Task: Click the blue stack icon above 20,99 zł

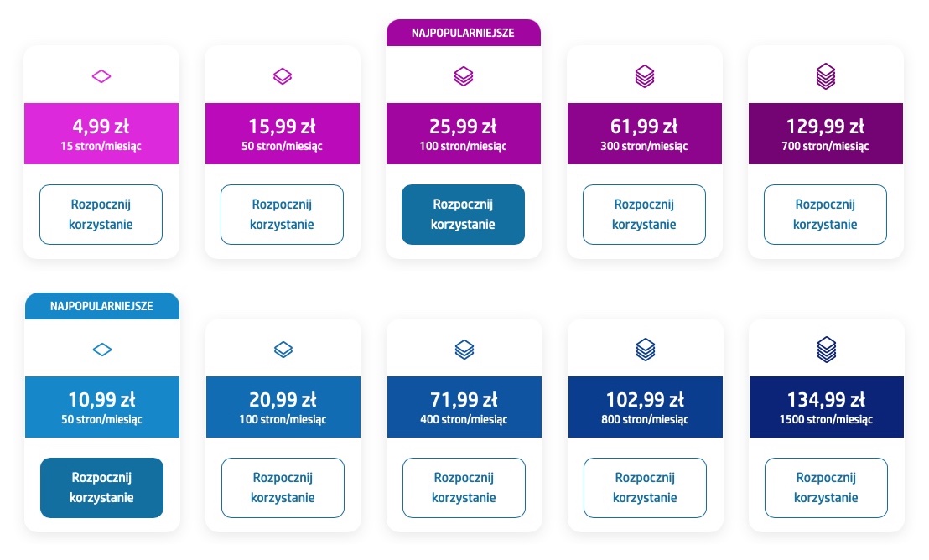Action: (283, 350)
